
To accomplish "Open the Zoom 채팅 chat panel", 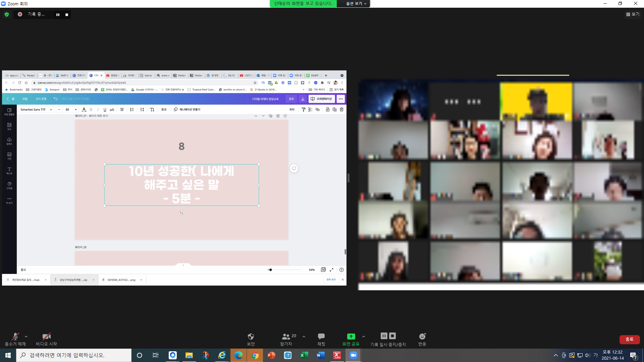I will 321,339.
